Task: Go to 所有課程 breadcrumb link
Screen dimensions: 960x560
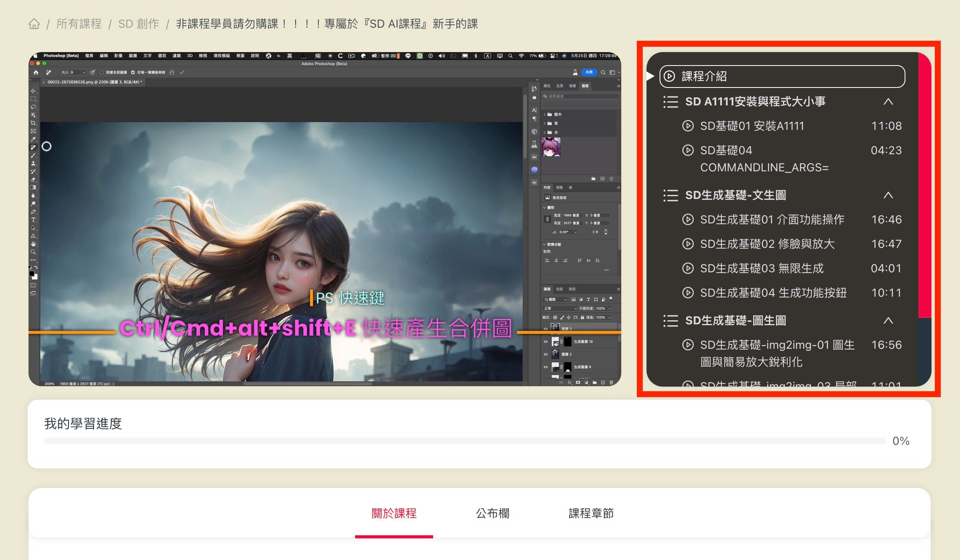Action: [x=79, y=24]
